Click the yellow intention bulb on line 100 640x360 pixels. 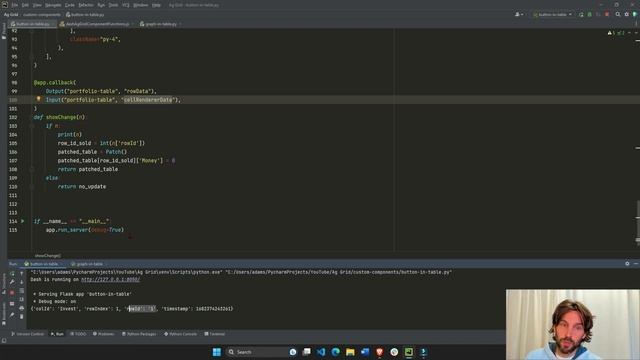(x=39, y=99)
